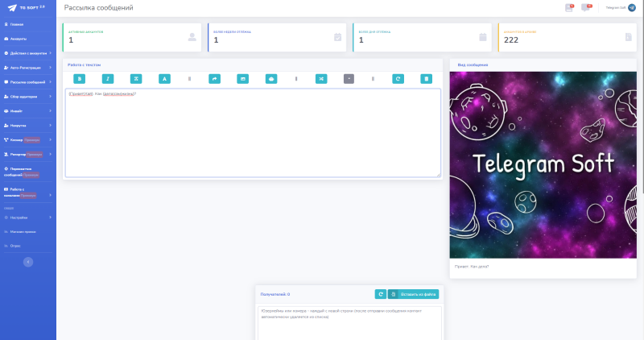Expand Авто-Регистрация submenu

click(28, 68)
